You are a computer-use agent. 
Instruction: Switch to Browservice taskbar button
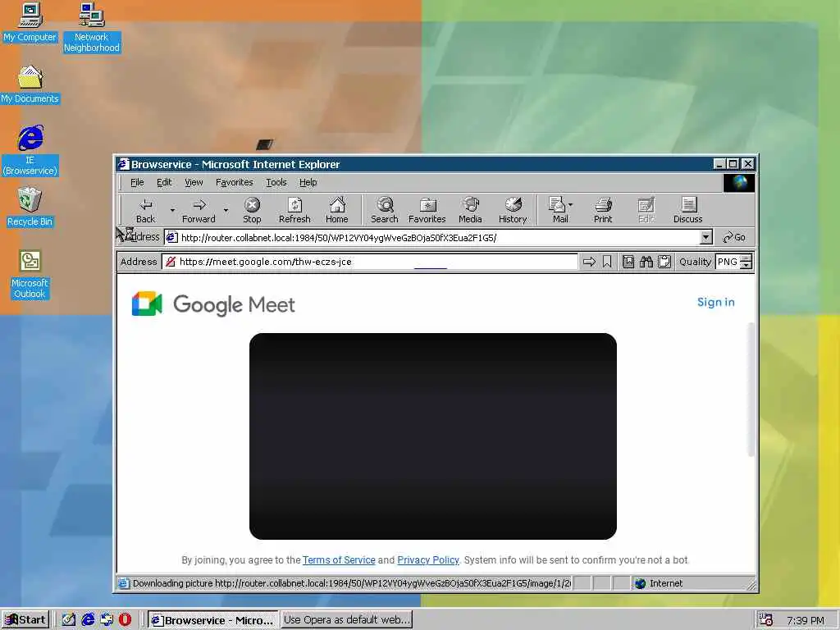point(212,620)
